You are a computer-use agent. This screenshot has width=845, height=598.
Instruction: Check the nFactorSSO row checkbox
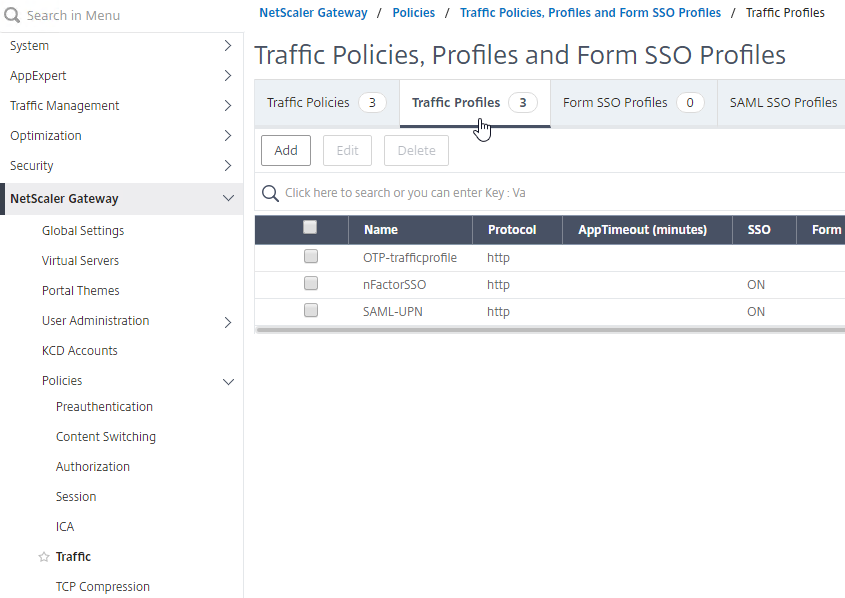[311, 283]
